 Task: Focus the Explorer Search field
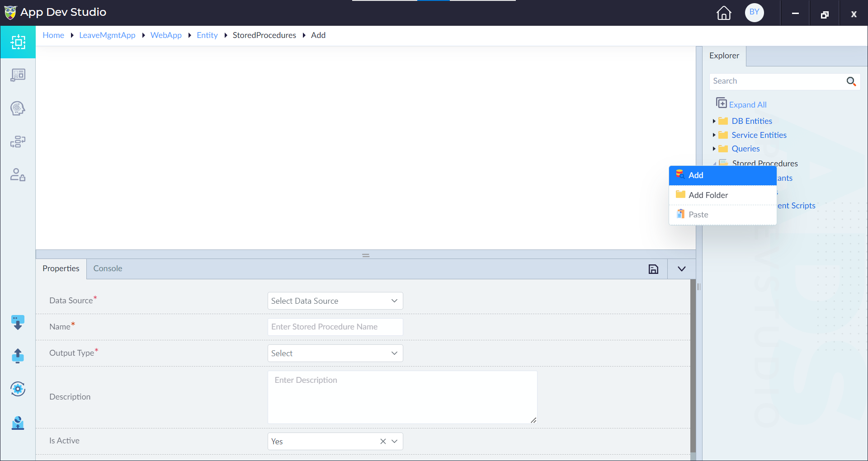tap(777, 81)
